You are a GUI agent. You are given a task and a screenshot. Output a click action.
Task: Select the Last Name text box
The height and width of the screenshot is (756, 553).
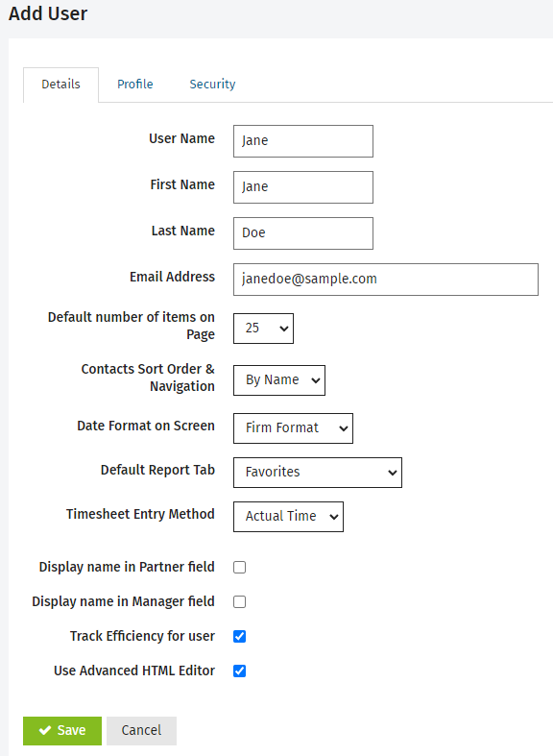pos(303,233)
